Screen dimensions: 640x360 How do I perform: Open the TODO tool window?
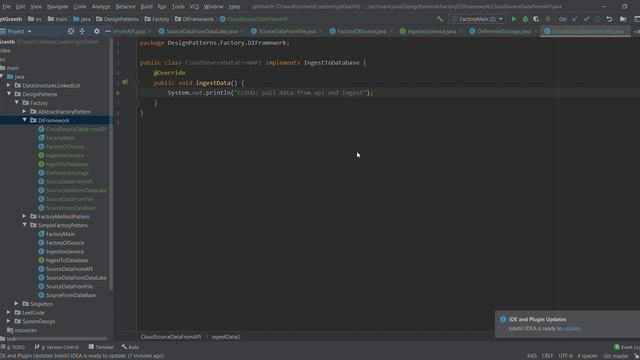click(13, 347)
